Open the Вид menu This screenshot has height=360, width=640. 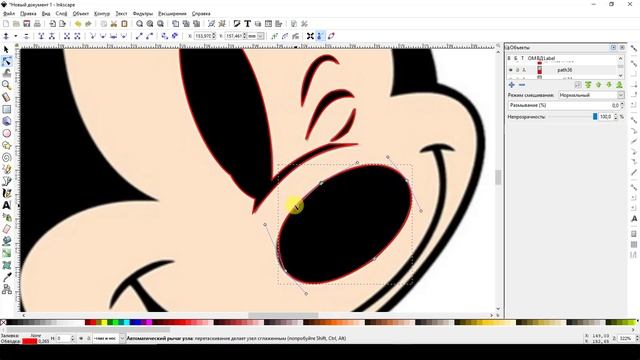pyautogui.click(x=46, y=13)
